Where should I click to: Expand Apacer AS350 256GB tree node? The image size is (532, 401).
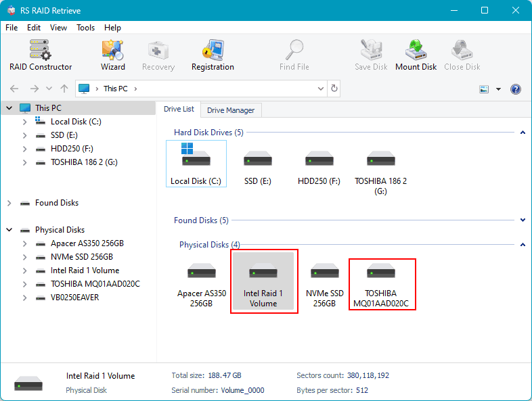(x=24, y=243)
